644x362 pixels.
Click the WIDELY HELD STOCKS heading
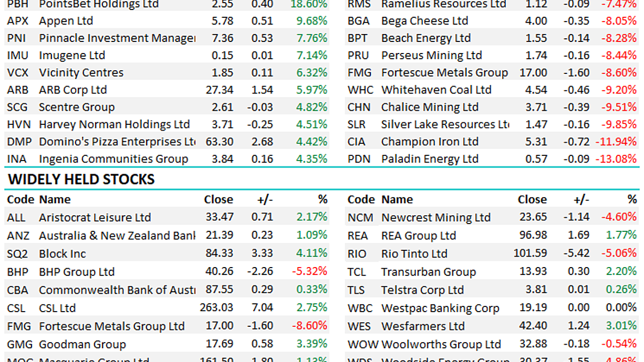[81, 180]
